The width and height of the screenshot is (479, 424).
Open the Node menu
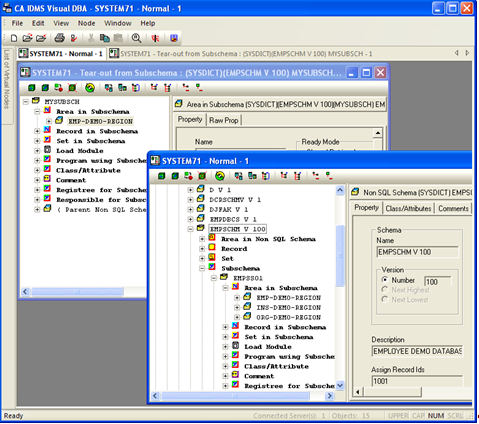(x=87, y=23)
